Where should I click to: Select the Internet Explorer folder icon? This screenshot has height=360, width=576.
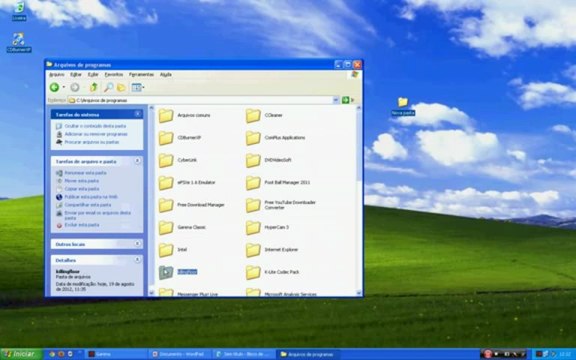[253, 250]
